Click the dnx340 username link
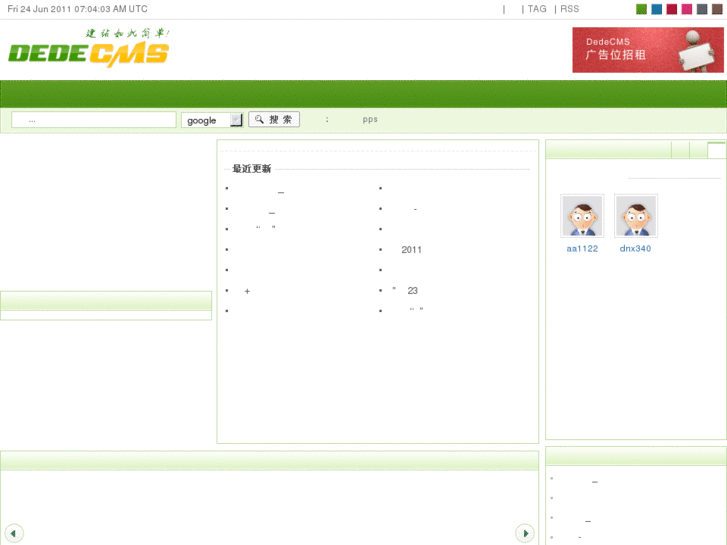The image size is (727, 545). coord(636,249)
